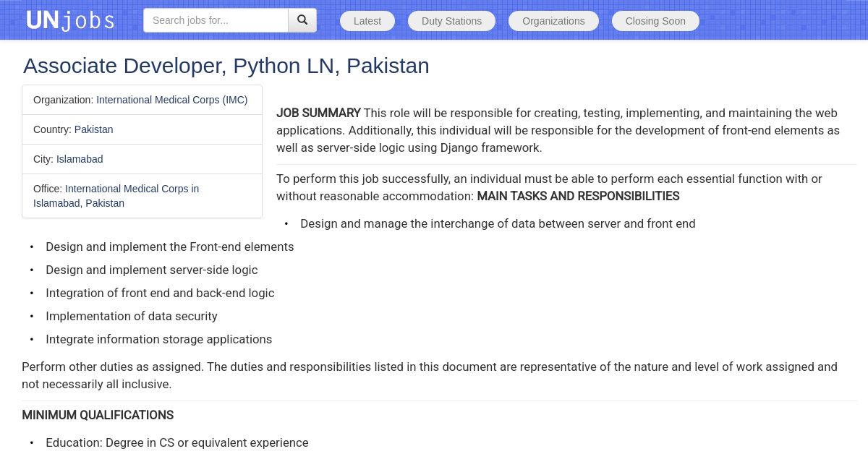The image size is (868, 454).
Task: Click the Front-end elements bullet item
Action: 169,247
